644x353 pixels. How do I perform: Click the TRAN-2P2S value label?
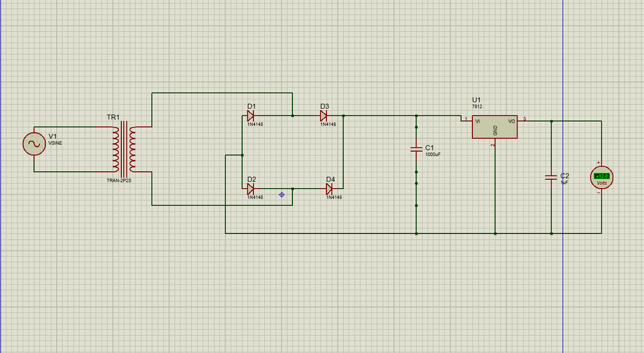(x=119, y=181)
